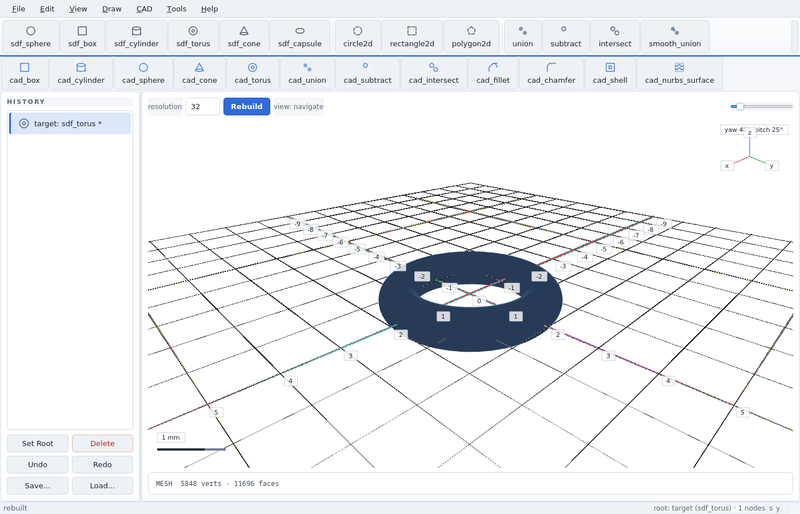Click the viewport zoom slider handle
This screenshot has width=800, height=514.
click(x=740, y=107)
